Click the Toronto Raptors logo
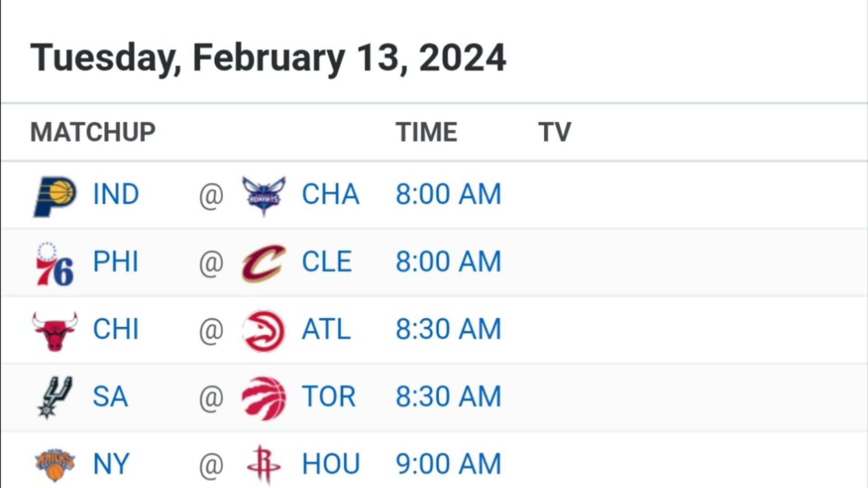Viewport: 868px width, 488px height. (264, 398)
